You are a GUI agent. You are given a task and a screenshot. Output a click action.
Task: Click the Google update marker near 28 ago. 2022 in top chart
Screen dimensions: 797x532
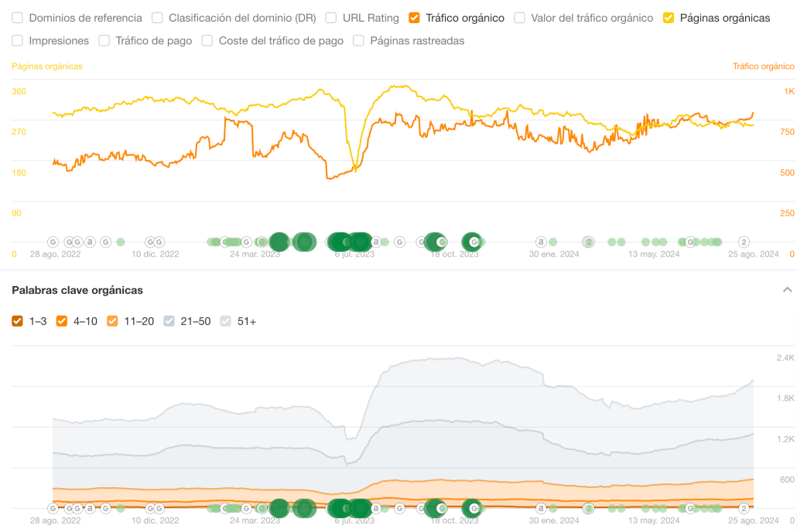(53, 242)
